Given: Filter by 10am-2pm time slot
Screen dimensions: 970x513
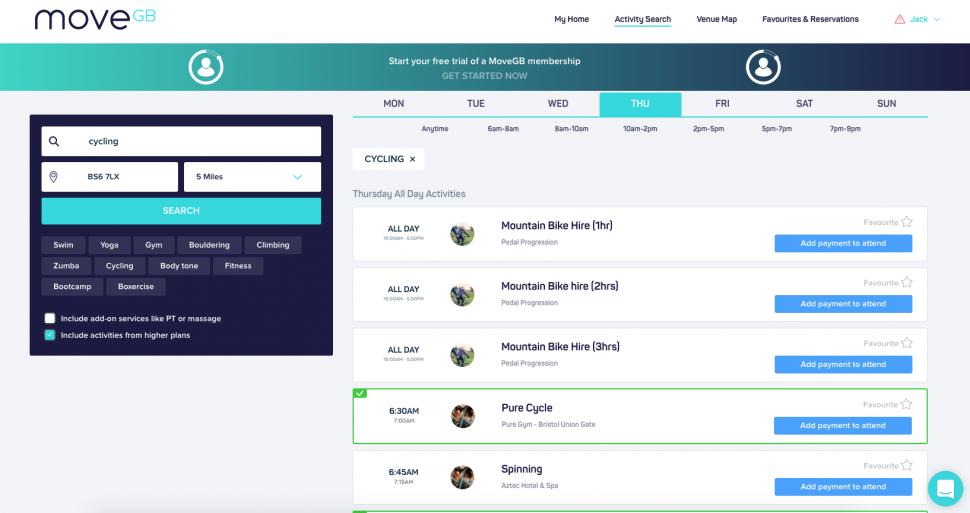Looking at the screenshot, I should 640,129.
